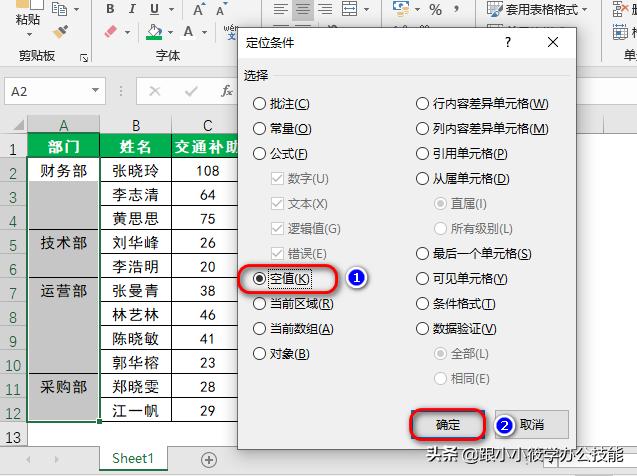Click the accounting number format icon
Screen dimensions: 637x476
coord(401,9)
